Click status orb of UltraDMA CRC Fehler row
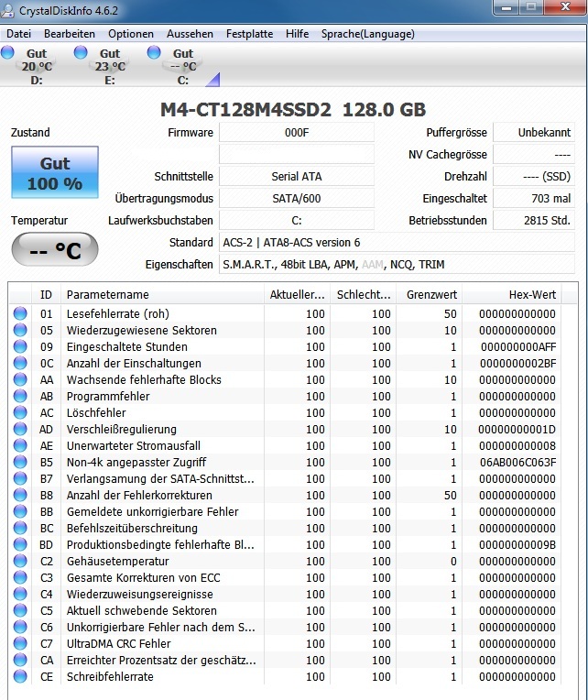This screenshot has width=588, height=700. pyautogui.click(x=20, y=644)
